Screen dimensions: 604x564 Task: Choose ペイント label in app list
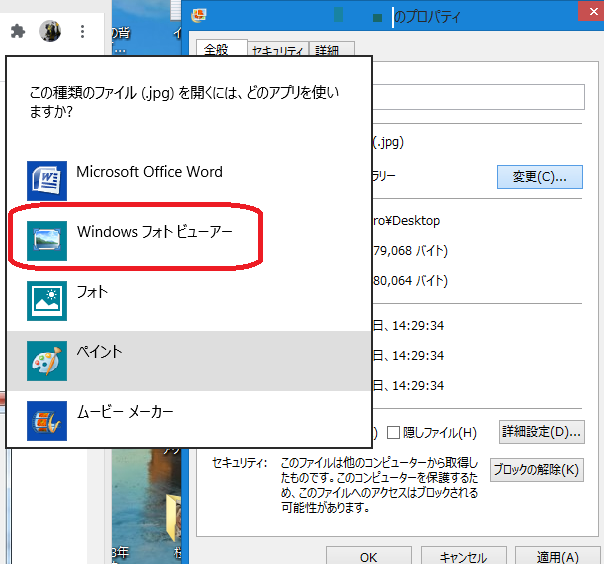[x=99, y=352]
